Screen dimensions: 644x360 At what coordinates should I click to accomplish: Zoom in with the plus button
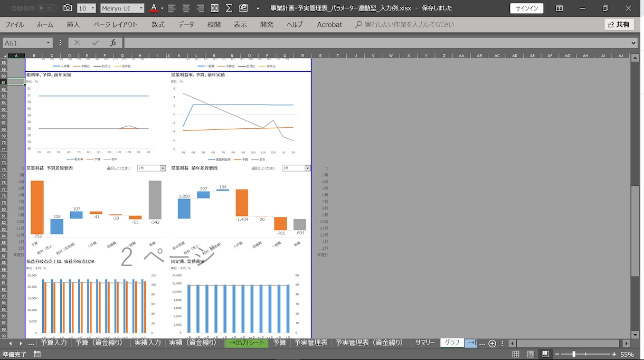point(614,354)
